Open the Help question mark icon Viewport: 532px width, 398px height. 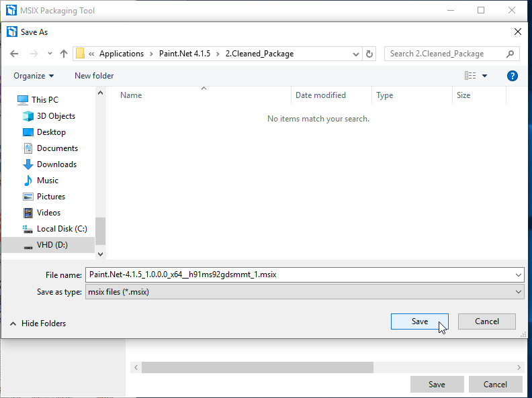point(512,76)
